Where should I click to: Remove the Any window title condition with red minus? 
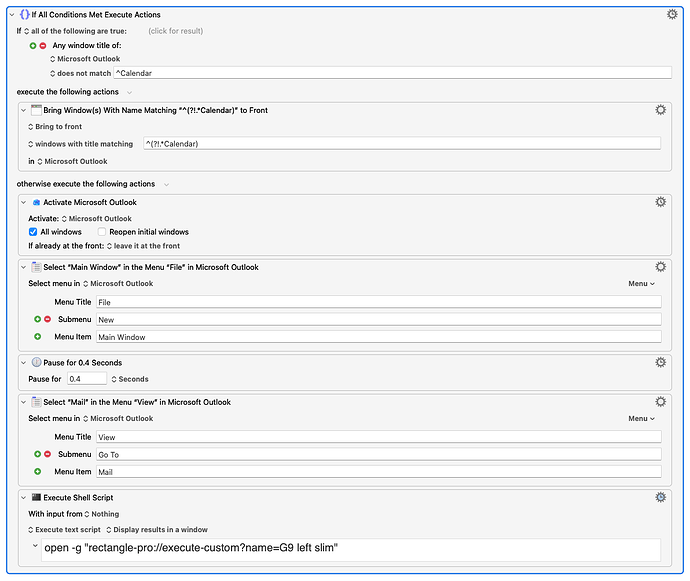click(43, 45)
